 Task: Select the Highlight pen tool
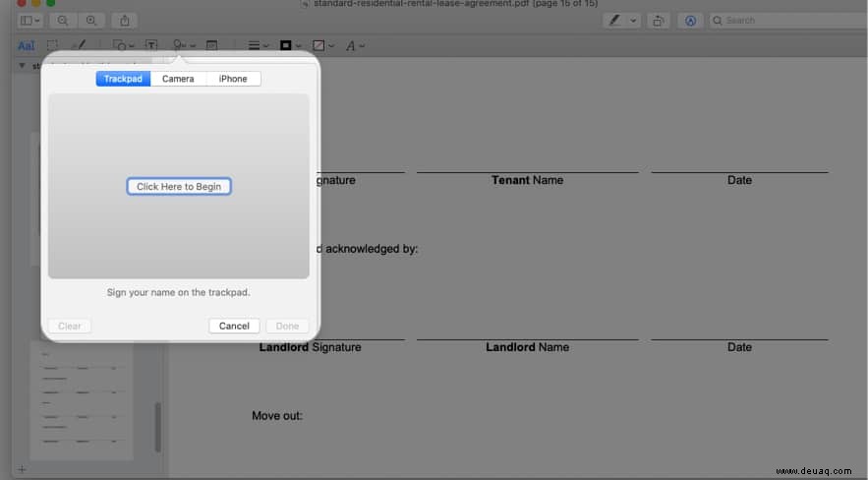click(x=614, y=21)
